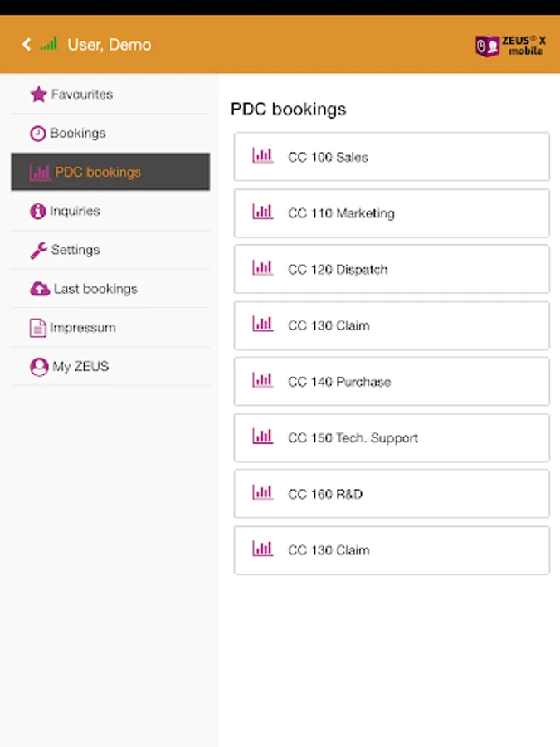Image resolution: width=560 pixels, height=747 pixels.
Task: Select CC 150 Tech. Support
Action: point(392,438)
